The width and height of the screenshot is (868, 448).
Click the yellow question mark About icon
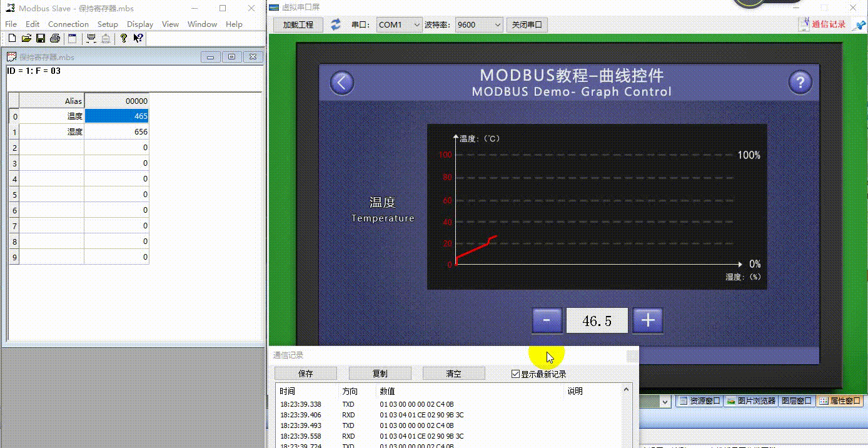(124, 38)
